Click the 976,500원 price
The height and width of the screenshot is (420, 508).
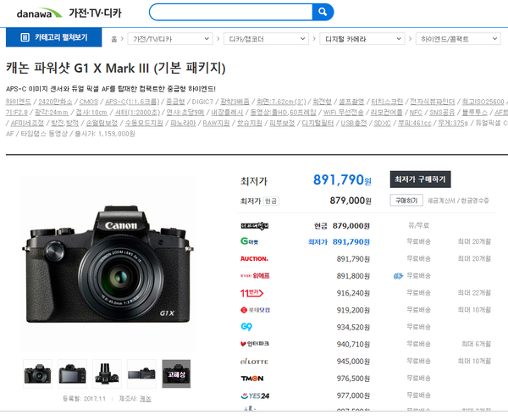[353, 379]
